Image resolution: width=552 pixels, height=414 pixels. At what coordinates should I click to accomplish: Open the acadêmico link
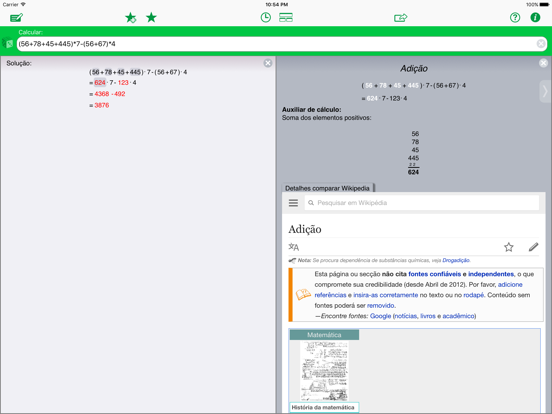click(x=458, y=316)
